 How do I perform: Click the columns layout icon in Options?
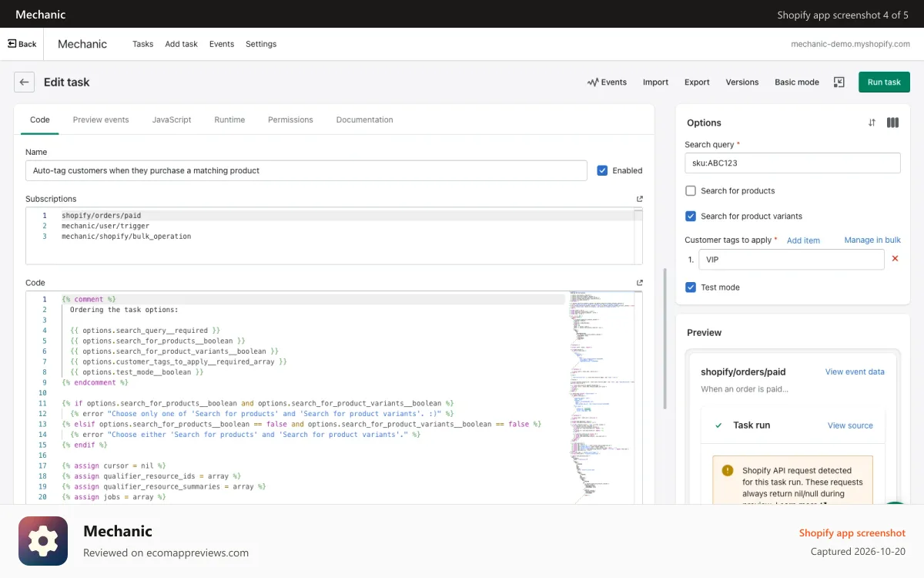892,123
